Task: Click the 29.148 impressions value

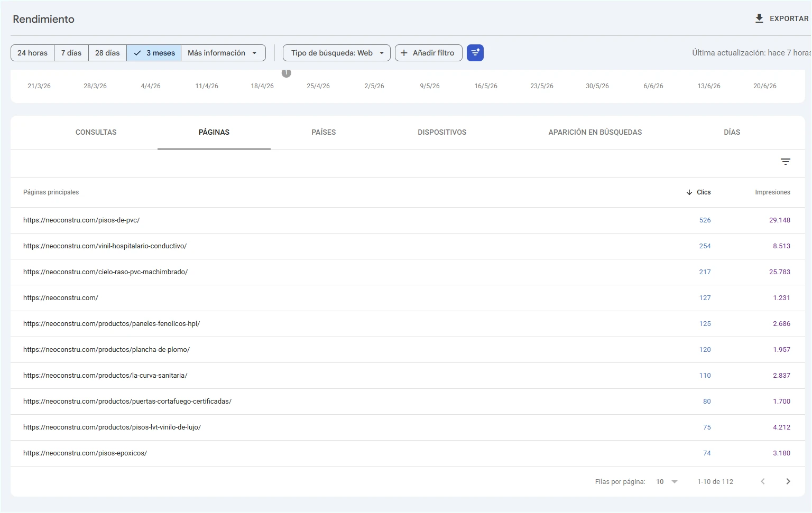Action: tap(780, 220)
